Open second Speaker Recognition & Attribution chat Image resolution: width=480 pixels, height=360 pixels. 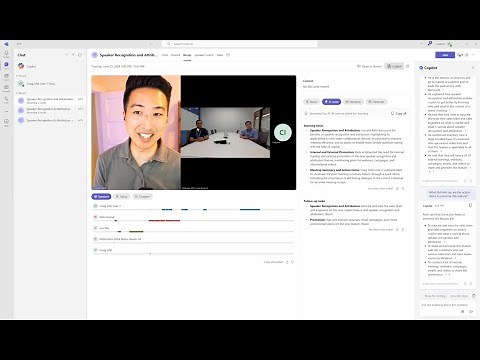(50, 110)
